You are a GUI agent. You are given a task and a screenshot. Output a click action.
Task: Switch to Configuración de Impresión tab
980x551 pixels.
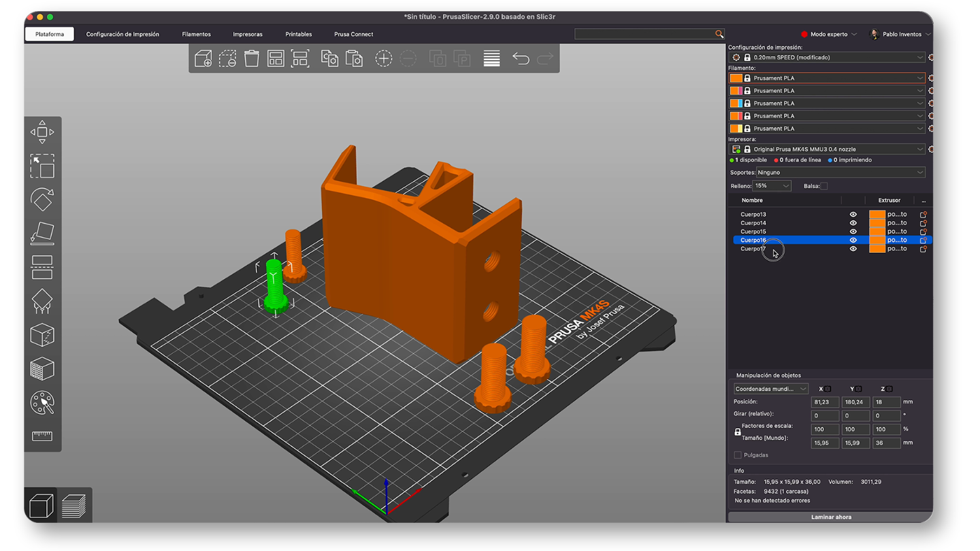(122, 34)
